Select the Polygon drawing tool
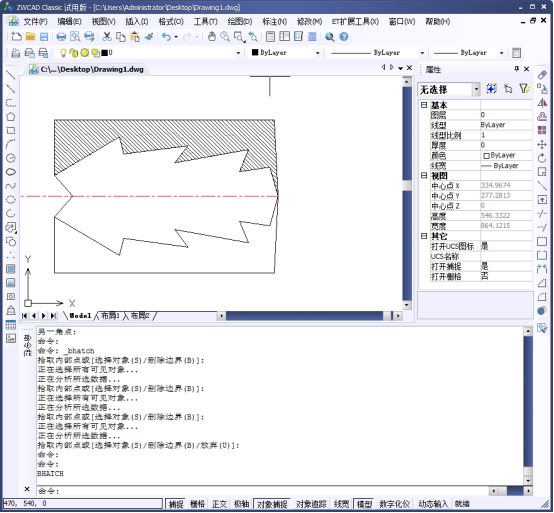Viewport: 554px width, 513px height. [x=11, y=117]
